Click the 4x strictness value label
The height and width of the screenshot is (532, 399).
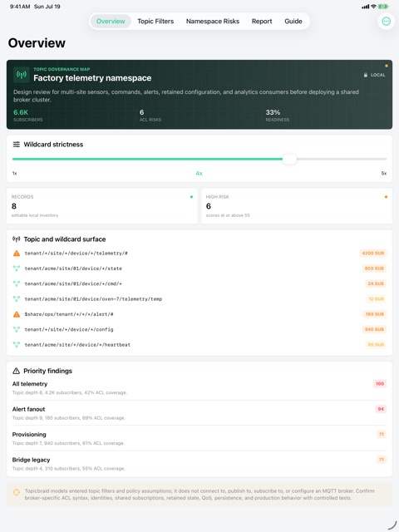pos(199,174)
